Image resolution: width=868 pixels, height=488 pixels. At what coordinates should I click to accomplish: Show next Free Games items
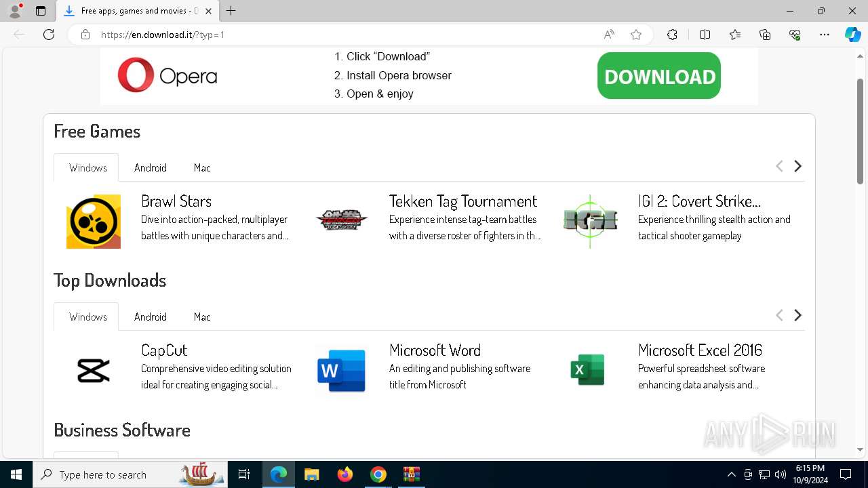[x=797, y=166]
